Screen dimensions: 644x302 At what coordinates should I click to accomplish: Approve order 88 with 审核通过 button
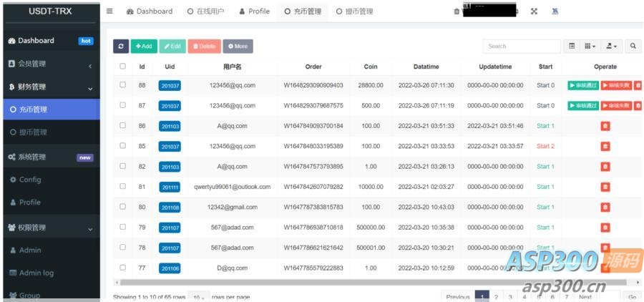click(583, 85)
